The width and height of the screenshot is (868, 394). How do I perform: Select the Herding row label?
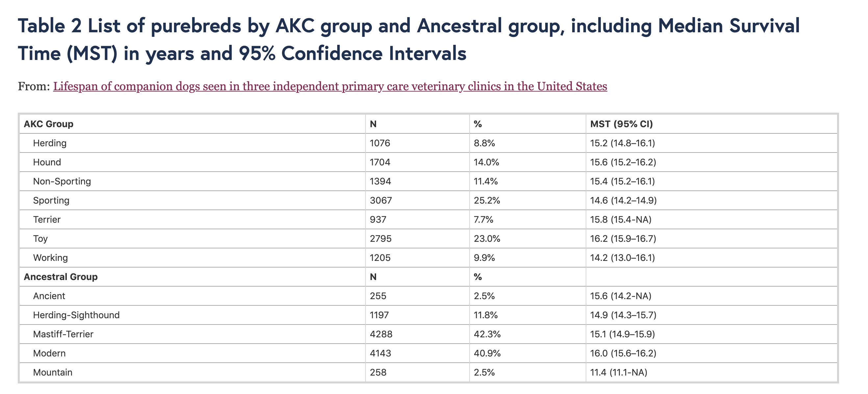click(x=50, y=143)
